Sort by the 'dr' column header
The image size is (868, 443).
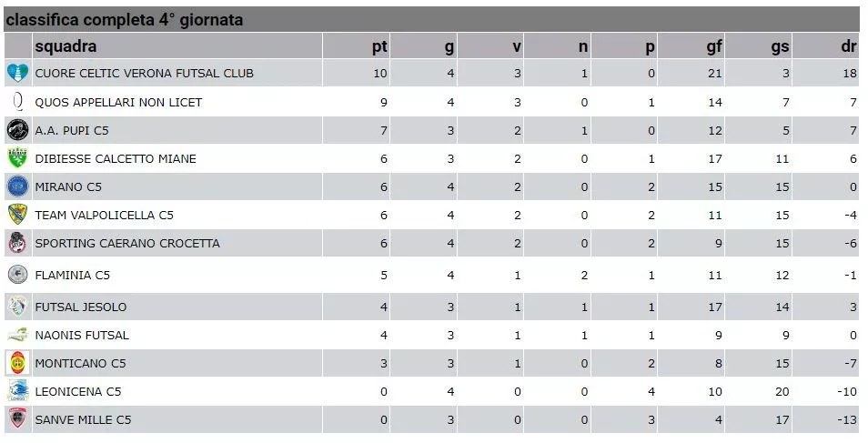coord(849,46)
